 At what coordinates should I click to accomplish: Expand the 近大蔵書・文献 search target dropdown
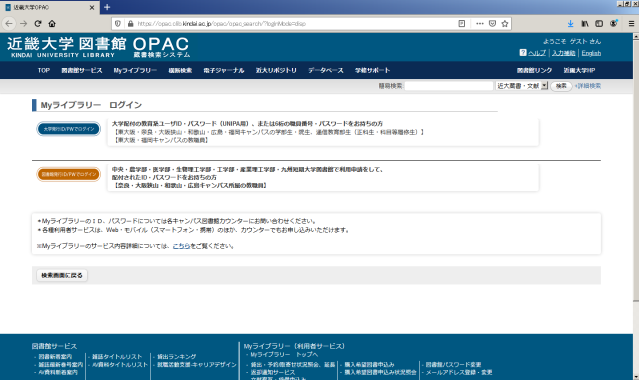(x=522, y=86)
